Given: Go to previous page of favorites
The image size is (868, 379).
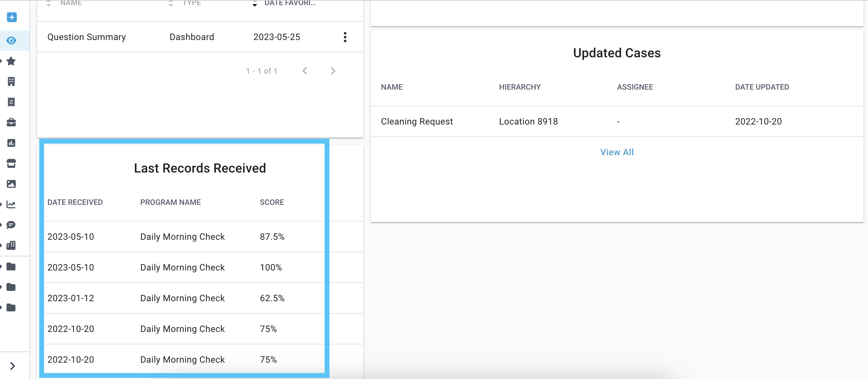Looking at the screenshot, I should [305, 71].
